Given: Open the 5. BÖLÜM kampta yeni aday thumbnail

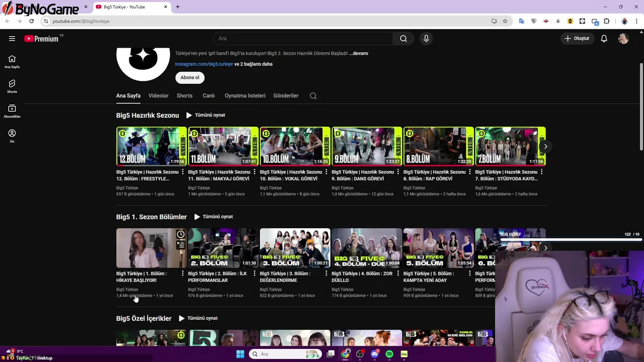Looking at the screenshot, I should click(439, 248).
